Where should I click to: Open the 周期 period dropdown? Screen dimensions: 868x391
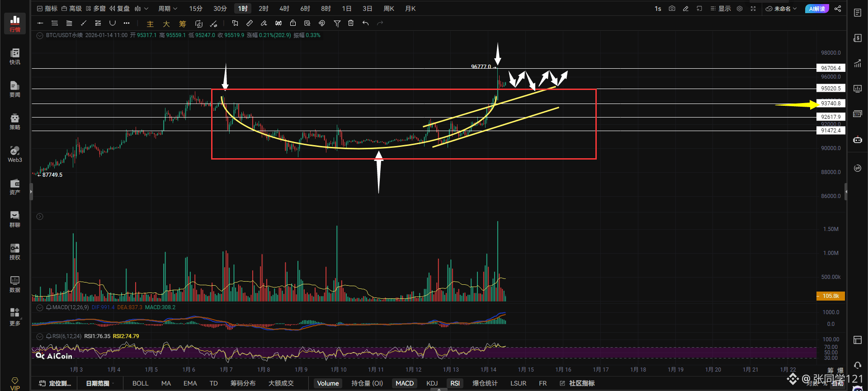tap(167, 9)
